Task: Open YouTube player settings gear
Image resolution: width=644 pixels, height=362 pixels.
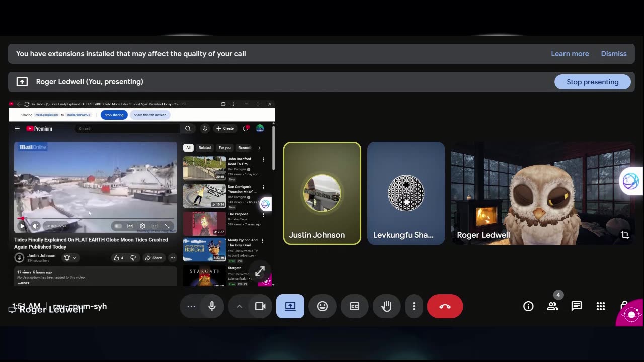Action: pyautogui.click(x=142, y=226)
